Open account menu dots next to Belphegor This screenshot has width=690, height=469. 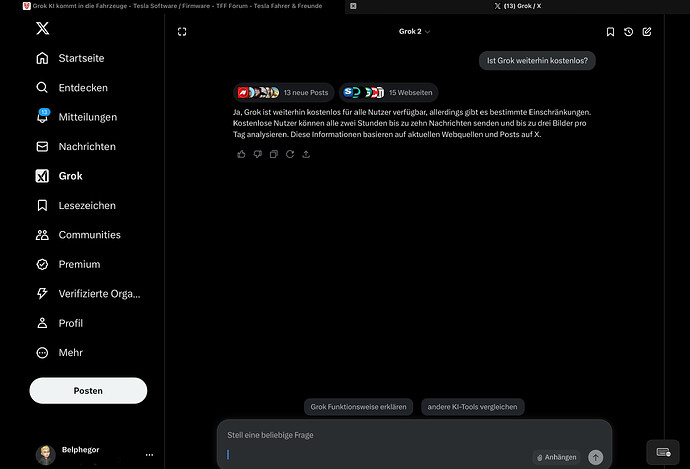point(150,454)
